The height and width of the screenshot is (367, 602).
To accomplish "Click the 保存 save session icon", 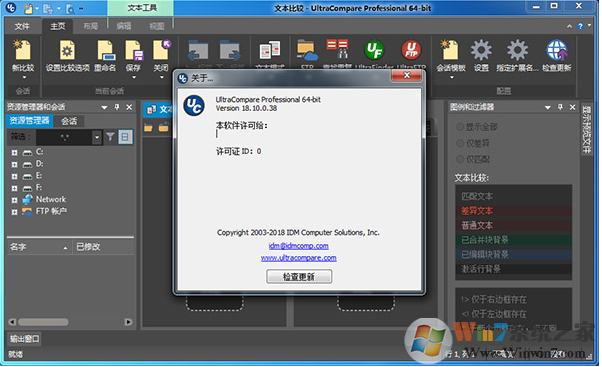I will click(134, 50).
